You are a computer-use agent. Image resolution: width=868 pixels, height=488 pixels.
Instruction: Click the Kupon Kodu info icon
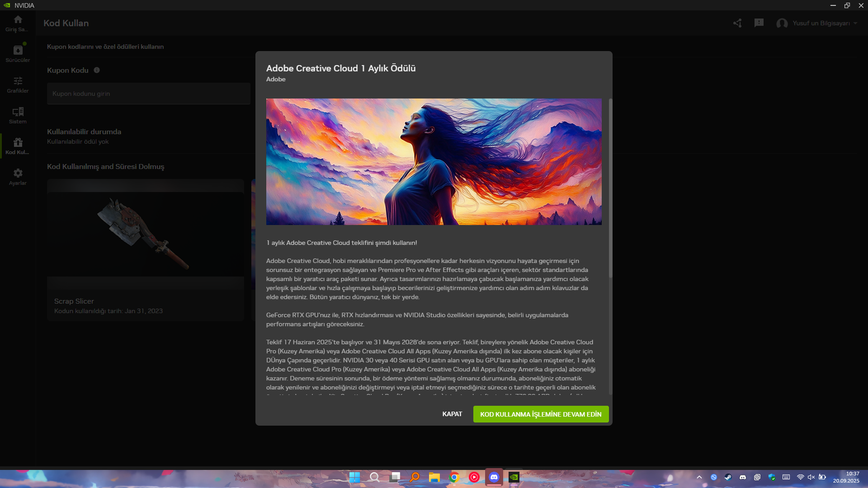[97, 70]
